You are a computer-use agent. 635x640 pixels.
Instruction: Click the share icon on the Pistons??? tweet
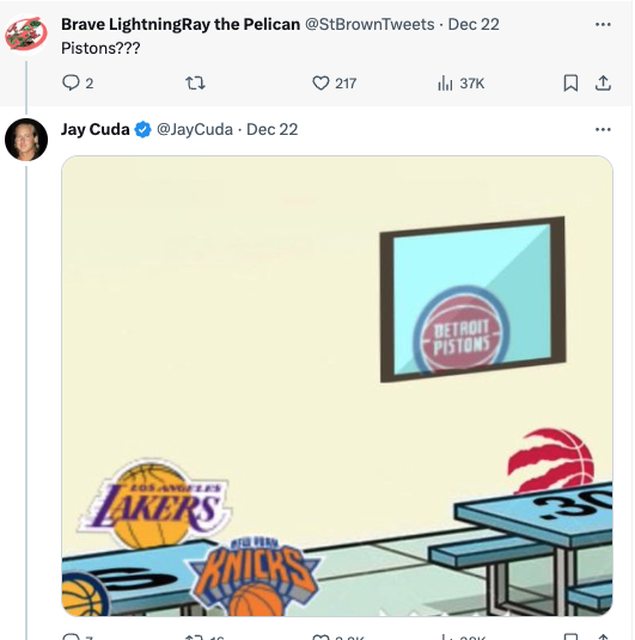point(603,84)
